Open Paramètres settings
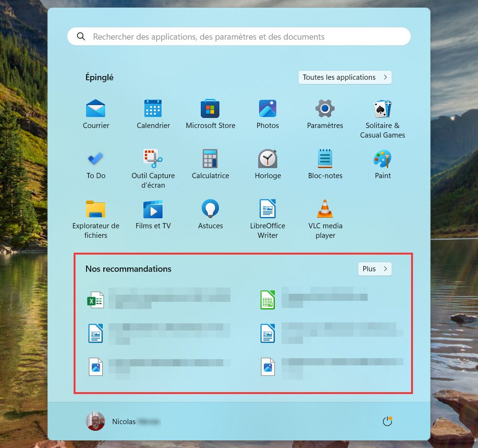This screenshot has width=478, height=448. [325, 114]
